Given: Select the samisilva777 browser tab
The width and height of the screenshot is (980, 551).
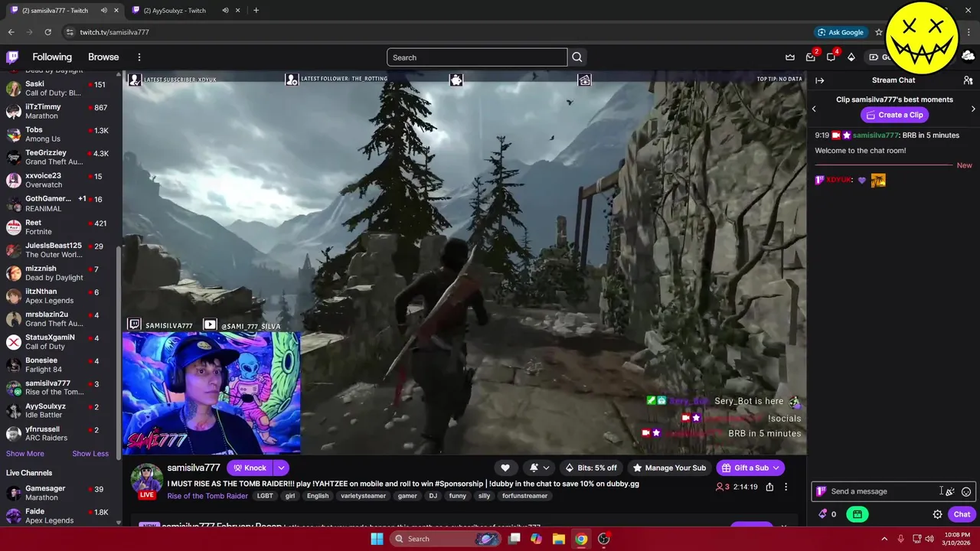Looking at the screenshot, I should (57, 11).
